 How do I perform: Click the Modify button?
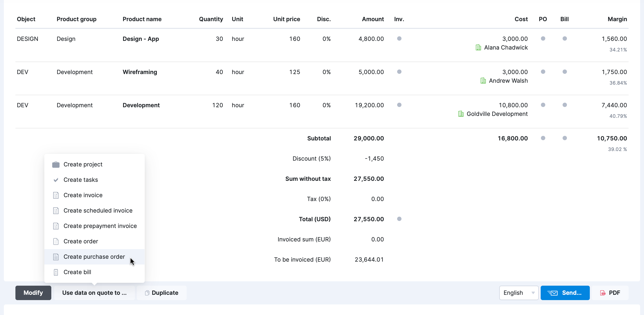(33, 293)
